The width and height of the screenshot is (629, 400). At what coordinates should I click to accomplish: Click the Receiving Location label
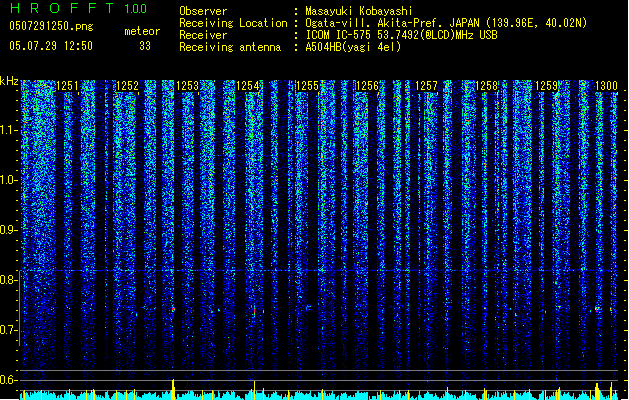point(233,23)
